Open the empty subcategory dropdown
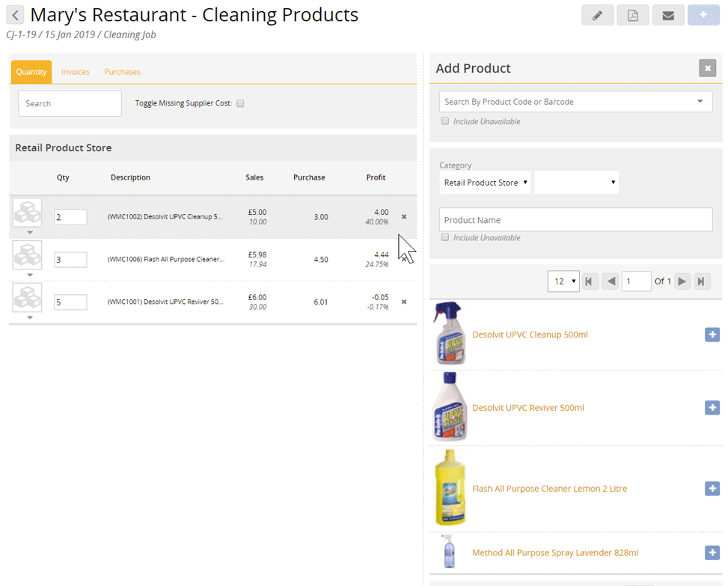728x586 pixels. coord(576,183)
